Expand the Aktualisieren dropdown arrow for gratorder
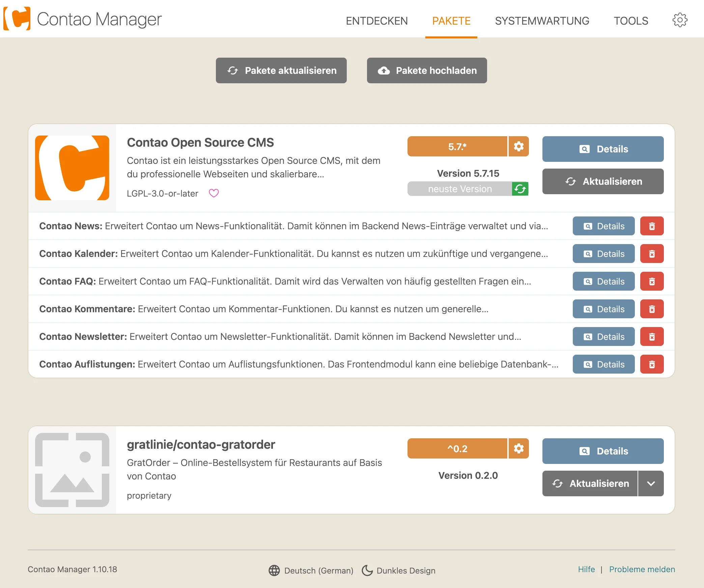This screenshot has width=704, height=588. 651,483
